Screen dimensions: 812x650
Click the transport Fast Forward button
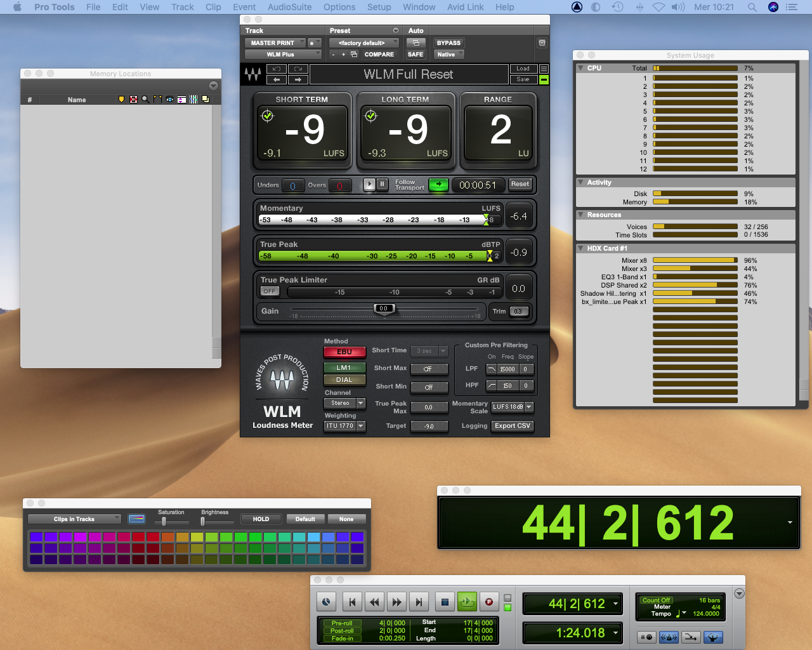397,602
